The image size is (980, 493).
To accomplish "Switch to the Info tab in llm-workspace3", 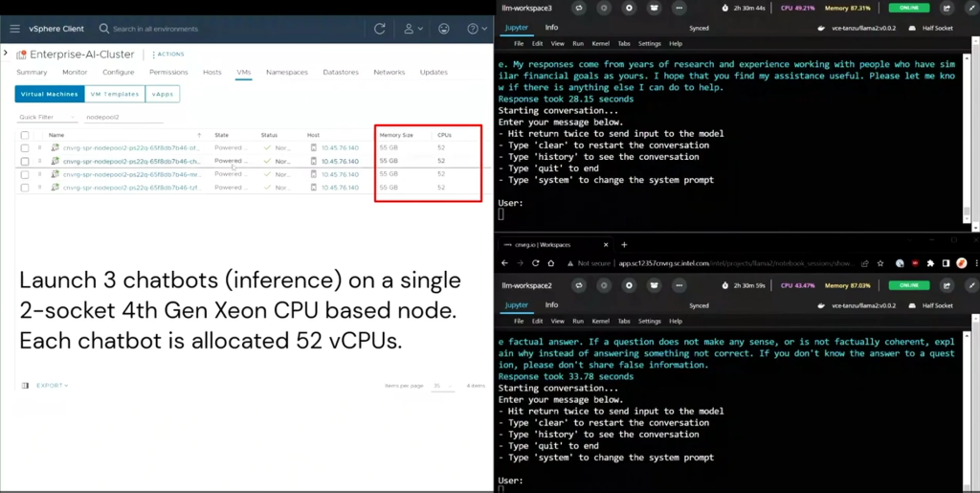I will click(x=551, y=28).
